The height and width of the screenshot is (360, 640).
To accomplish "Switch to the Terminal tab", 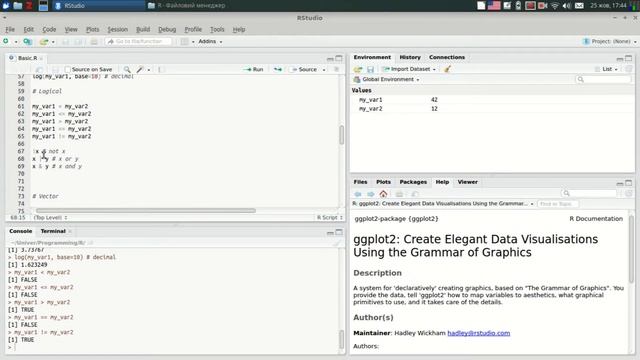I will (x=53, y=231).
